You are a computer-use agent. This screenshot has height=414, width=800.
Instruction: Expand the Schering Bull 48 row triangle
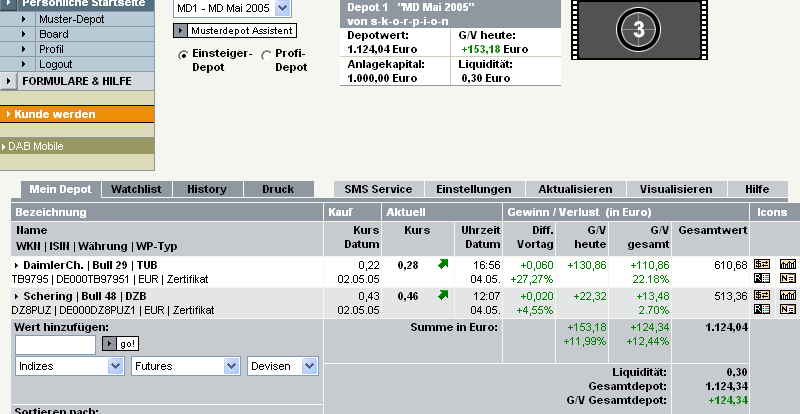coord(17,297)
